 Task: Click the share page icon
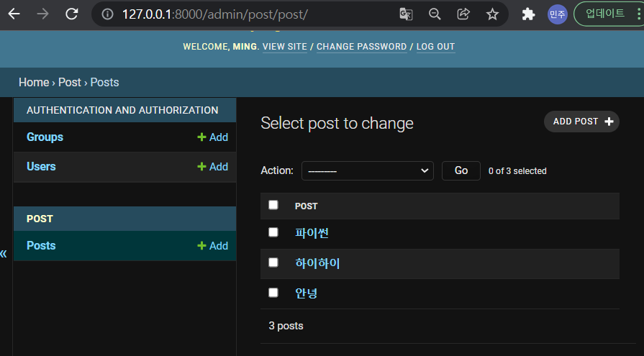pos(463,14)
